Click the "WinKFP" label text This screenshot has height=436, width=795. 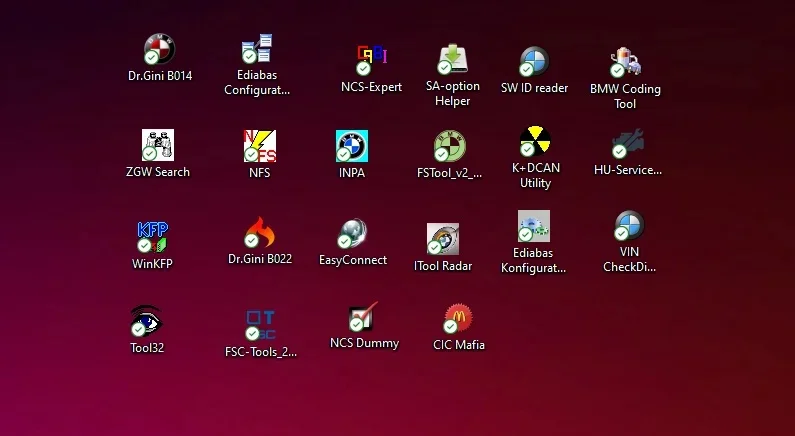152,264
